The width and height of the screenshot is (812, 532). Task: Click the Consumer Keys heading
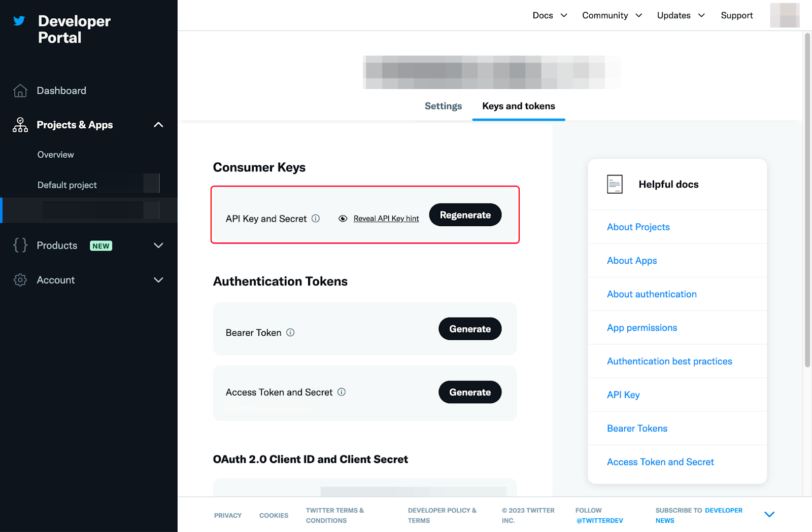tap(259, 167)
